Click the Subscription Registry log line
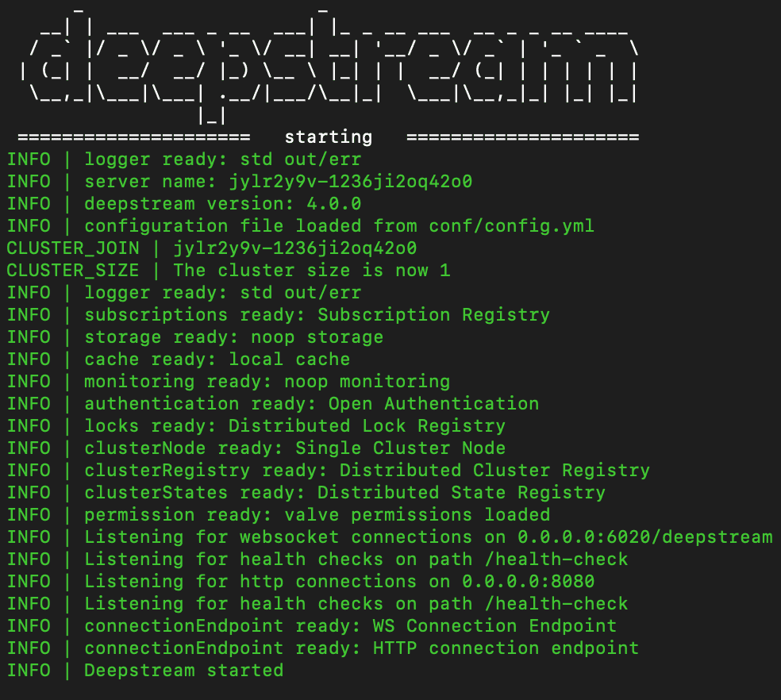 click(279, 315)
